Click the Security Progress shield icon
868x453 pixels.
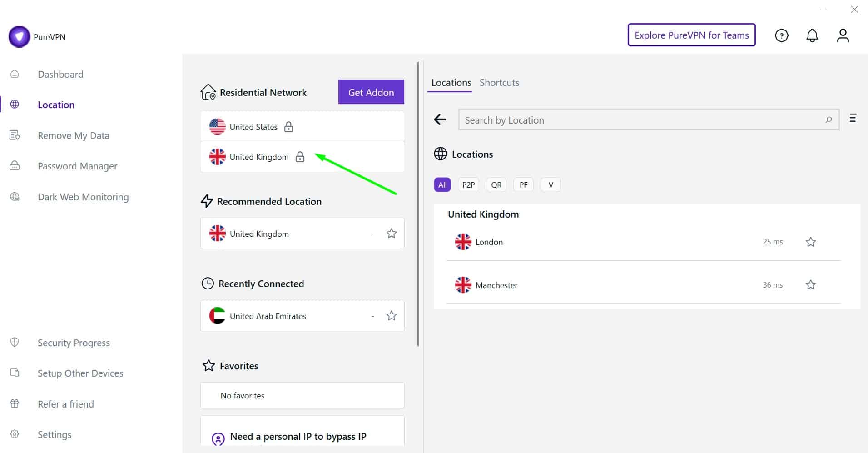[x=15, y=342]
